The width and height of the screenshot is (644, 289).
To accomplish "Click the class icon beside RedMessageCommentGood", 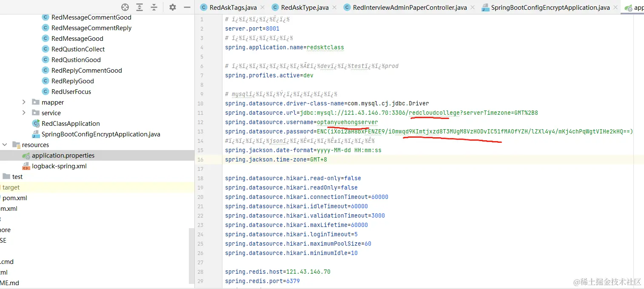I will 46,17.
